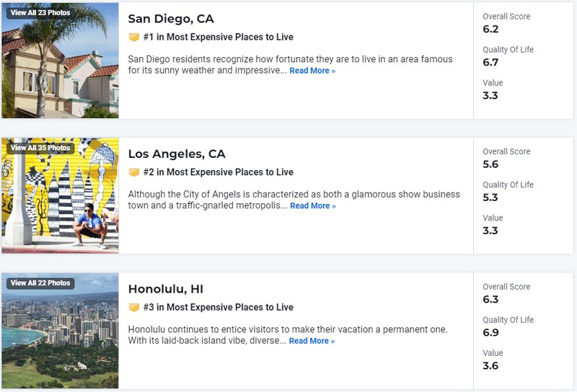The width and height of the screenshot is (577, 392).
Task: View all 22 photos of Honolulu
Action: (40, 283)
